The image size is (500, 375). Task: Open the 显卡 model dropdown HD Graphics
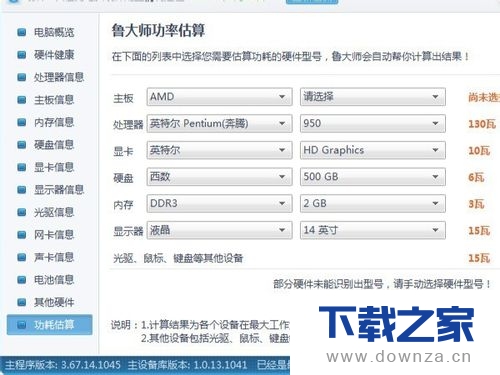pos(373,150)
